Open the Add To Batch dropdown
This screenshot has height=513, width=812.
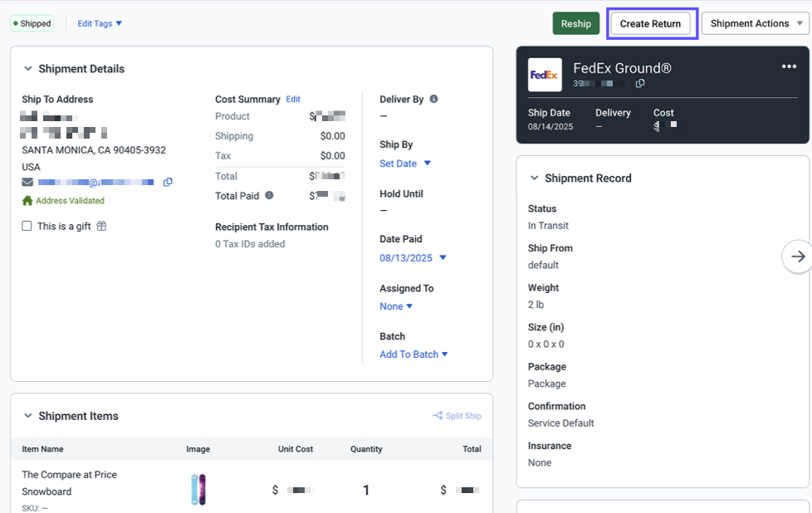(413, 354)
